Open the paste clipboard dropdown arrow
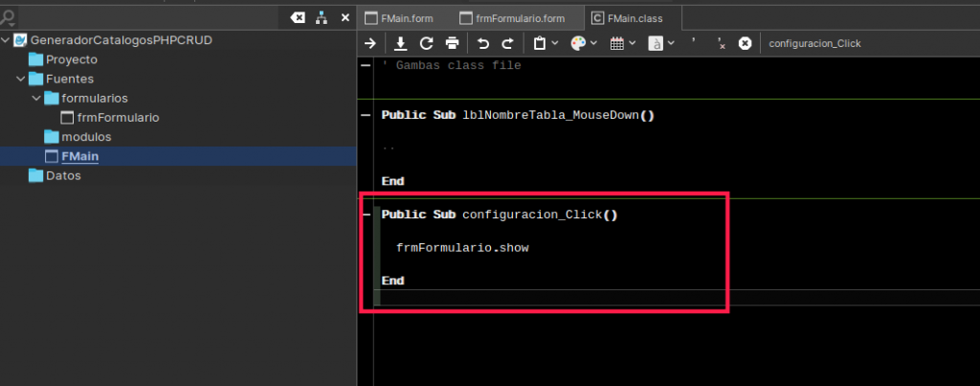980x386 pixels. [555, 43]
